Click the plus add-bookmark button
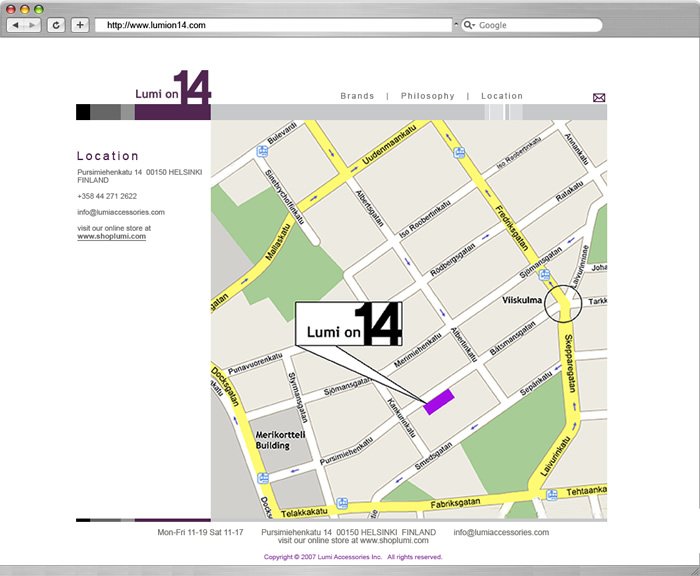This screenshot has width=700, height=576. 80,25
